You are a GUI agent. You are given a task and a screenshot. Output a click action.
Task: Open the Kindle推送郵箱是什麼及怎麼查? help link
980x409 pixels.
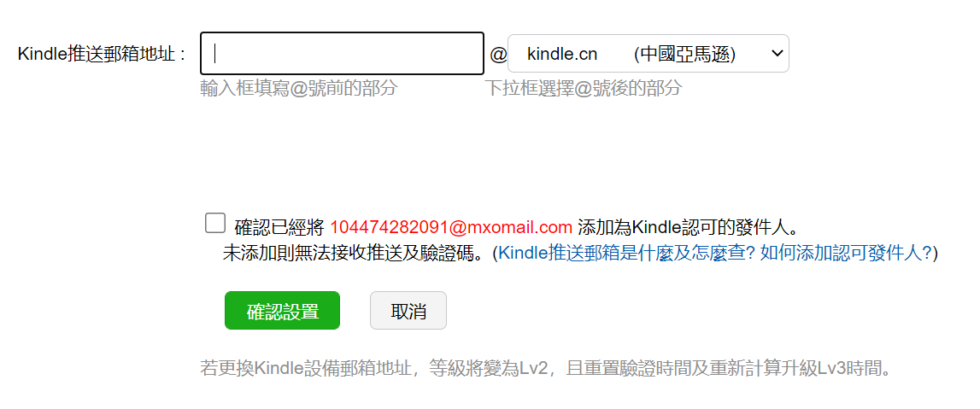(x=627, y=253)
